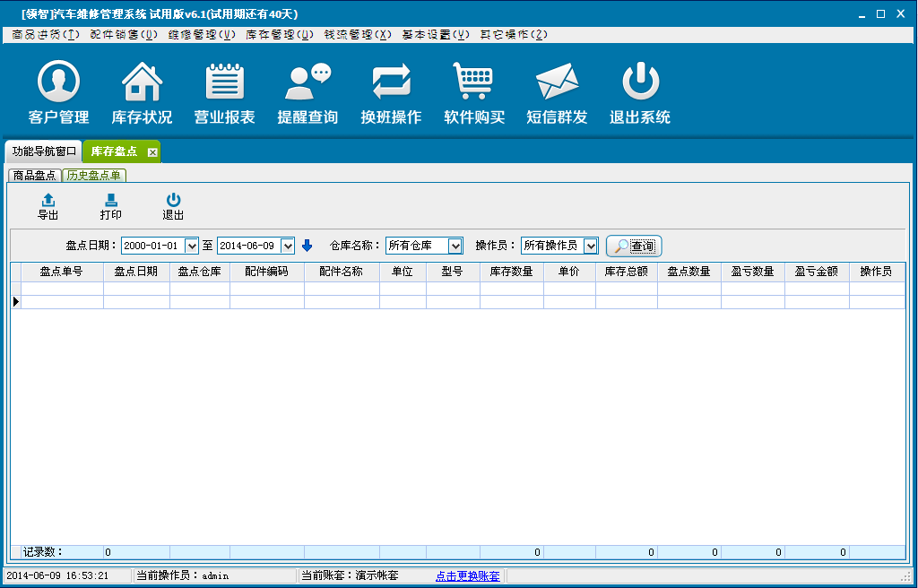Click the 点击更换账套 link
The image size is (918, 588).
[468, 575]
